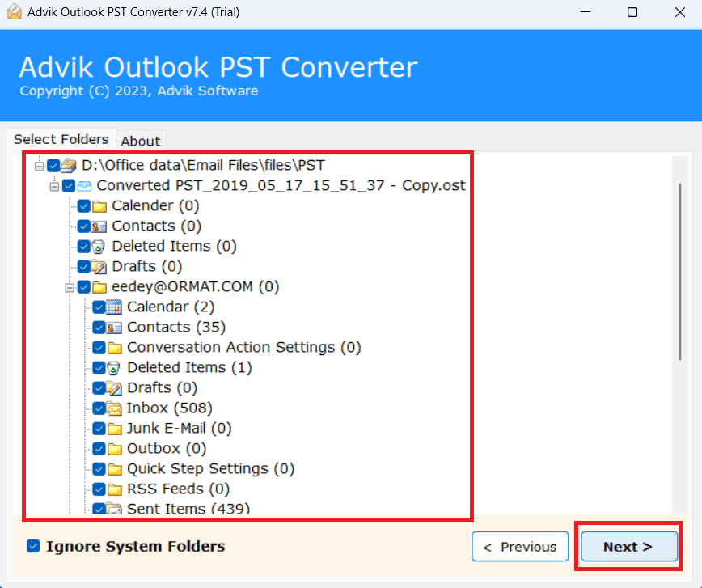This screenshot has width=702, height=588.
Task: Click the folder icon next to Junk E-Mail
Action: pos(115,429)
